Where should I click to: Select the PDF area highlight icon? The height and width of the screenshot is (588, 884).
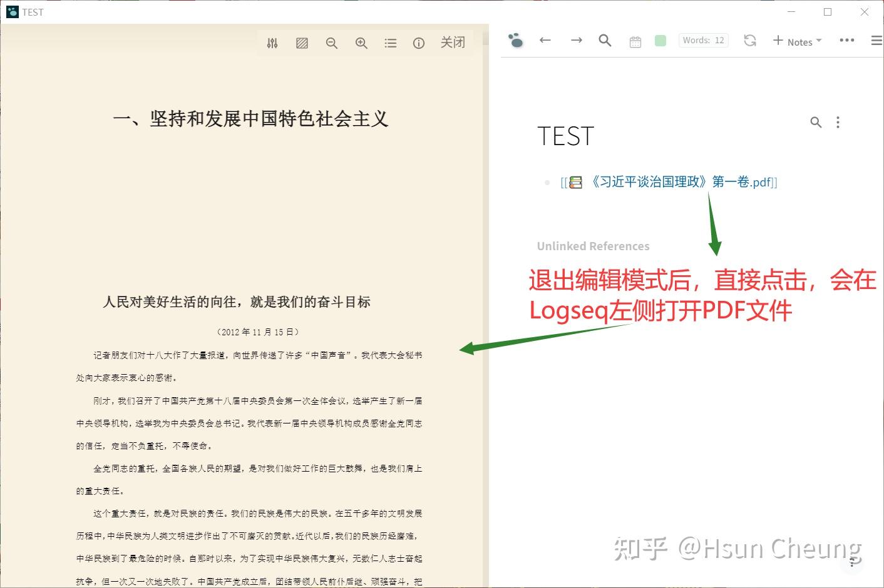coord(302,43)
